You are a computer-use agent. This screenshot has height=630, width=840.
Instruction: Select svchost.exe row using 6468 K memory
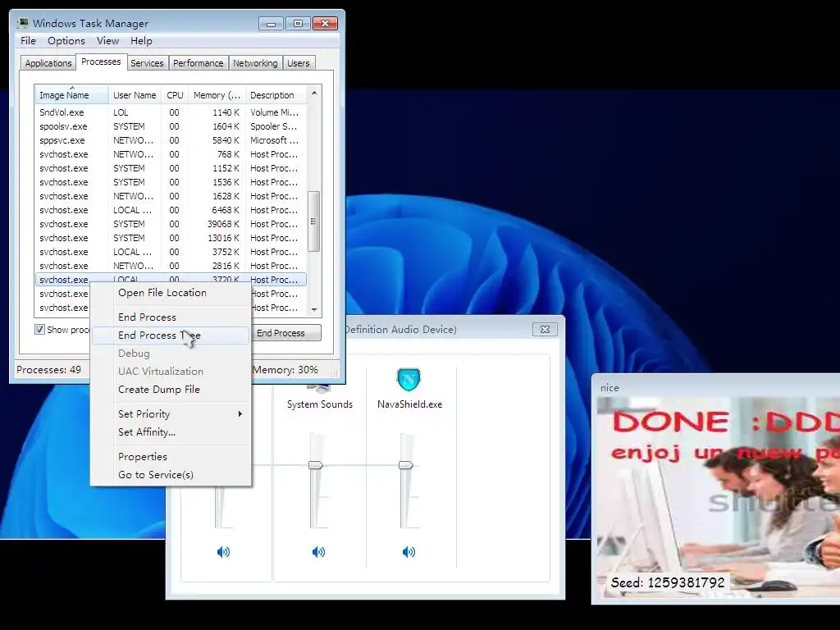click(171, 210)
